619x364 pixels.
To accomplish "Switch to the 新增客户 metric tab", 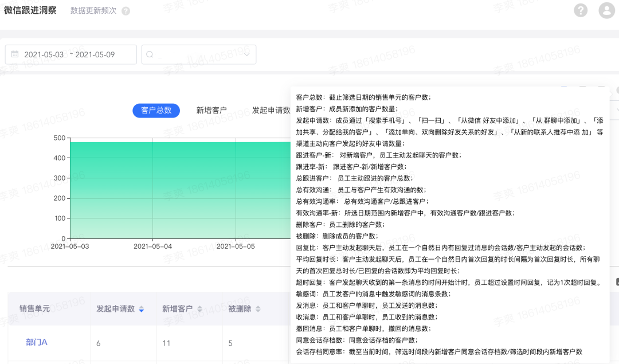I will tap(211, 111).
